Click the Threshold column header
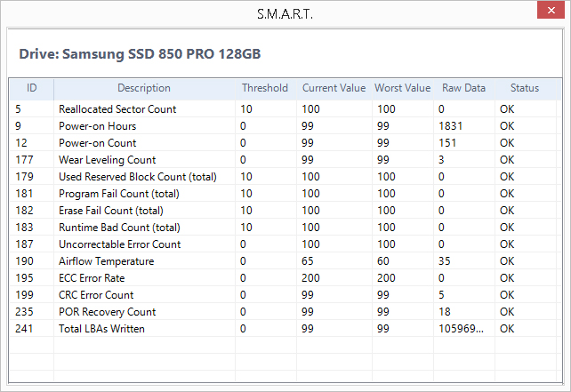 (x=265, y=88)
